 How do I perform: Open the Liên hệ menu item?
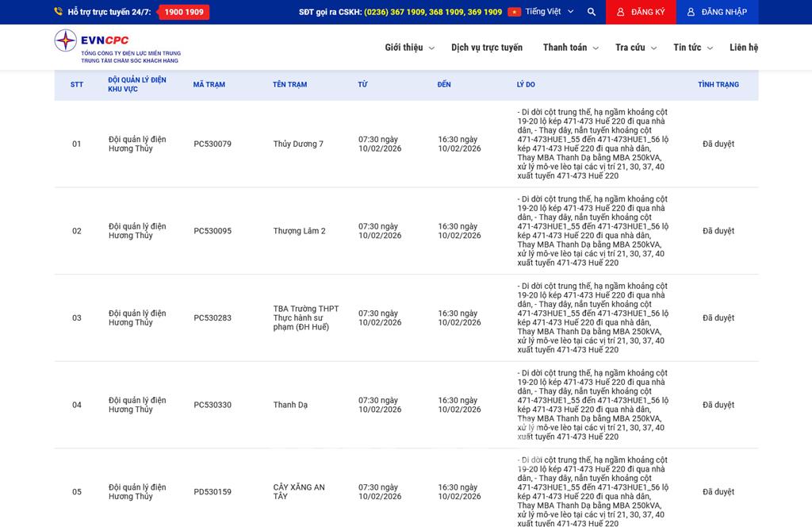743,48
